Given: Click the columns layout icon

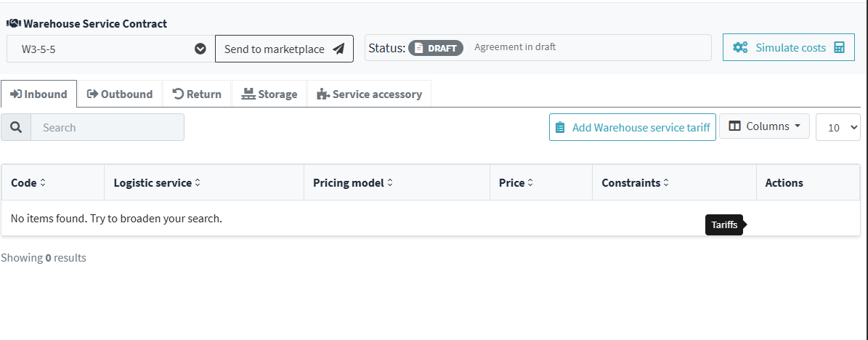Looking at the screenshot, I should (x=734, y=126).
